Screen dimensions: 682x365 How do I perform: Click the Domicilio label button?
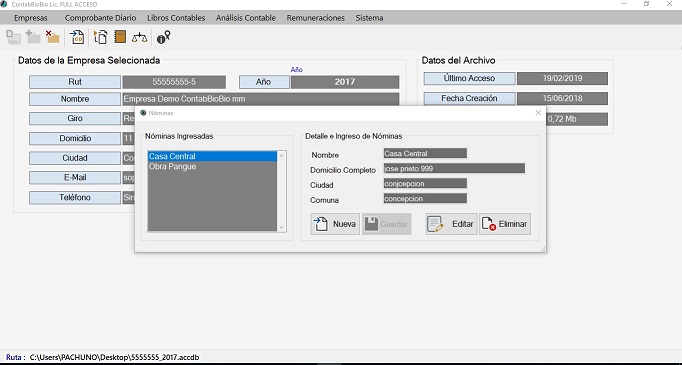(75, 138)
